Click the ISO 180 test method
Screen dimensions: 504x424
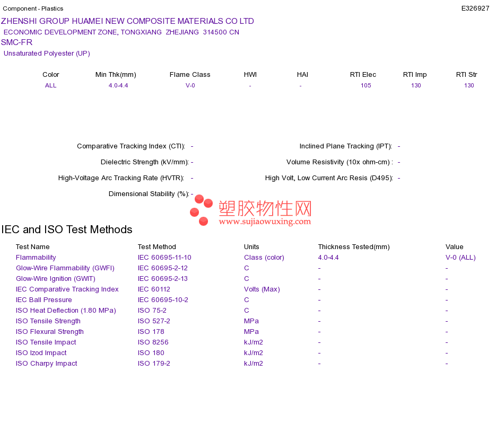coord(151,353)
